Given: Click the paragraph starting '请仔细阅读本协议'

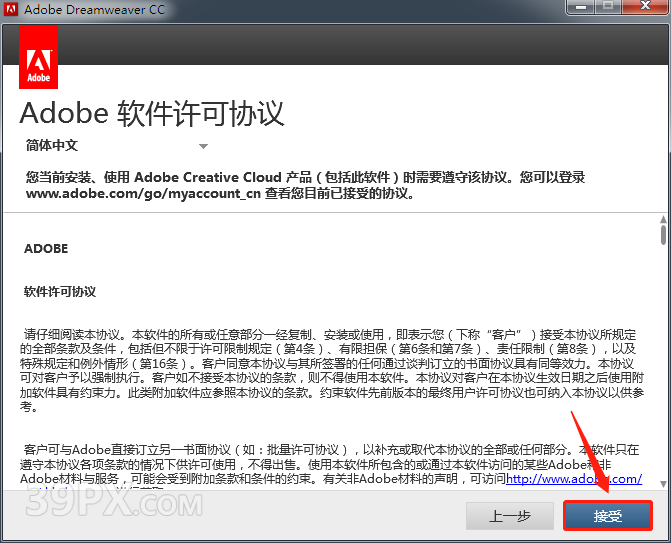Looking at the screenshot, I should tap(332, 371).
